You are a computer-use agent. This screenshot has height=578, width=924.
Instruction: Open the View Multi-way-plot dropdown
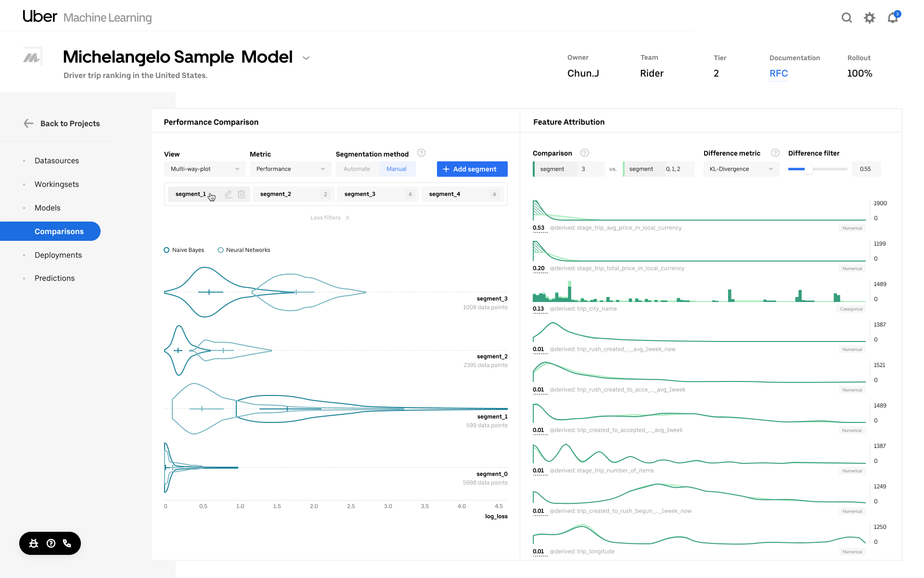[x=205, y=169]
